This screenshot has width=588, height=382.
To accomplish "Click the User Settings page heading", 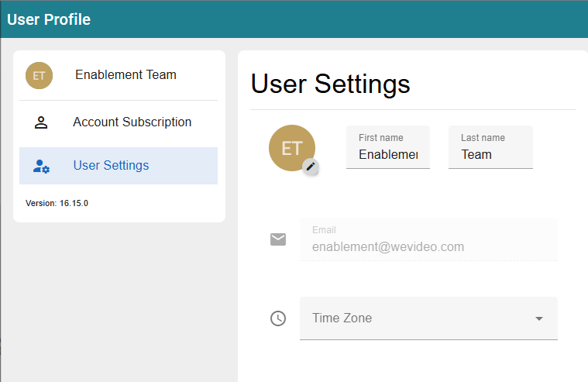I will [x=330, y=84].
